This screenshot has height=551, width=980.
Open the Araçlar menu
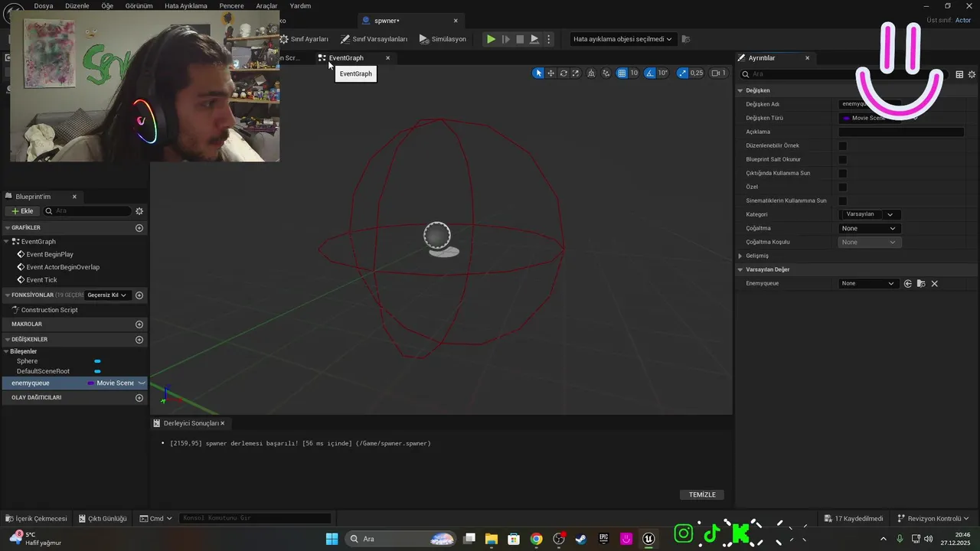point(266,5)
